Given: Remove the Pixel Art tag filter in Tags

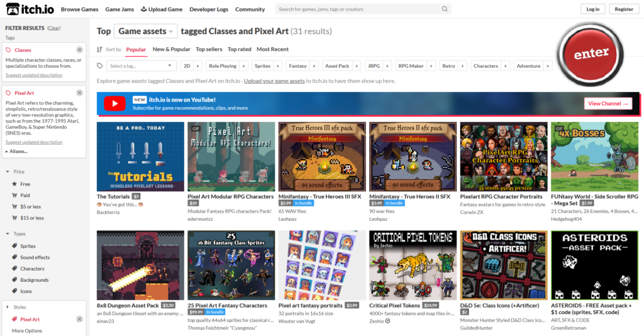Looking at the screenshot, I should (x=79, y=93).
